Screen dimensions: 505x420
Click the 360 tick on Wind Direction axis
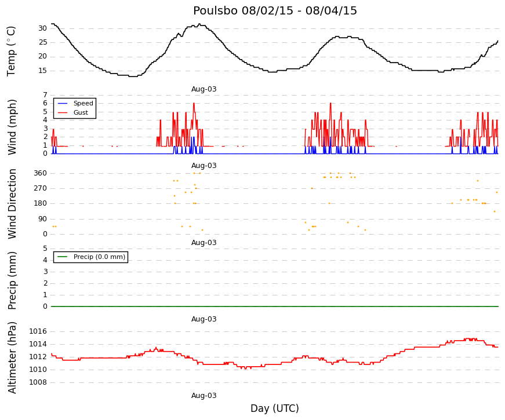[41, 173]
